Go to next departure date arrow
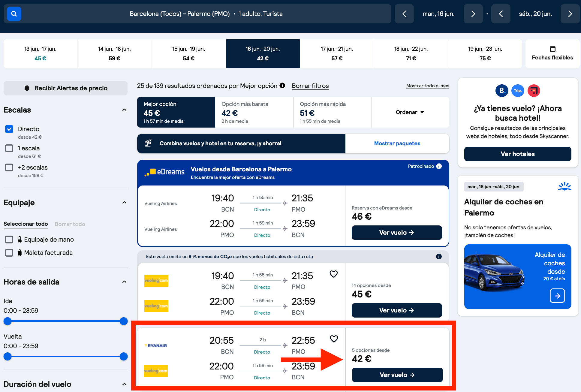 pyautogui.click(x=473, y=14)
